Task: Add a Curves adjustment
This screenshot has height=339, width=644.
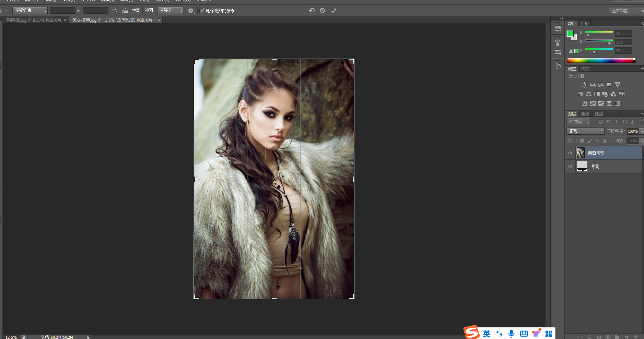Action: pyautogui.click(x=601, y=85)
